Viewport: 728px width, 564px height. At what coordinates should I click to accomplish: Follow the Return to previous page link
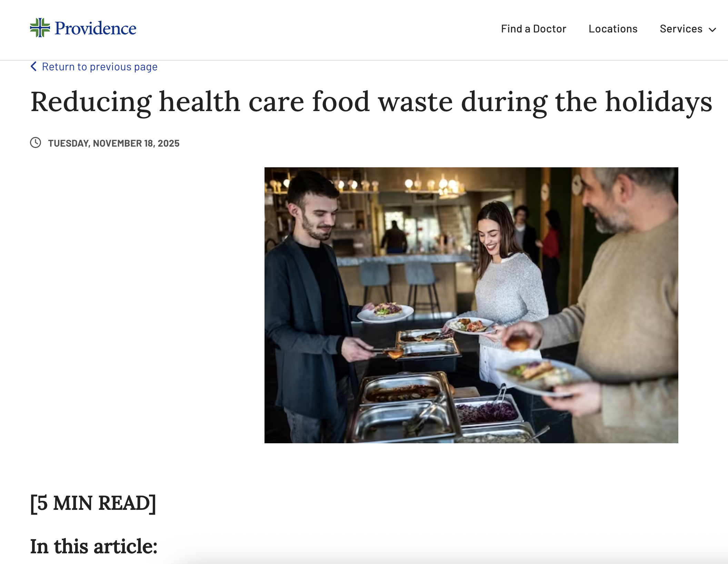click(x=100, y=67)
